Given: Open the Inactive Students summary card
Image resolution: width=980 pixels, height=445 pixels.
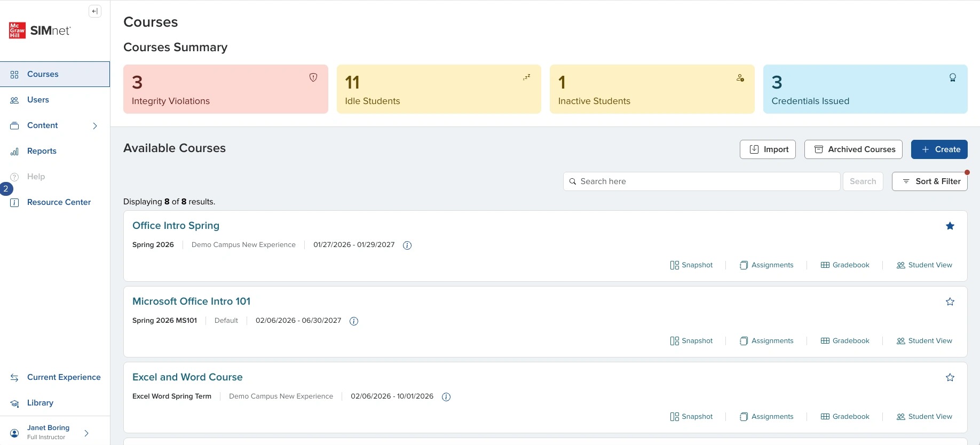Looking at the screenshot, I should point(652,89).
